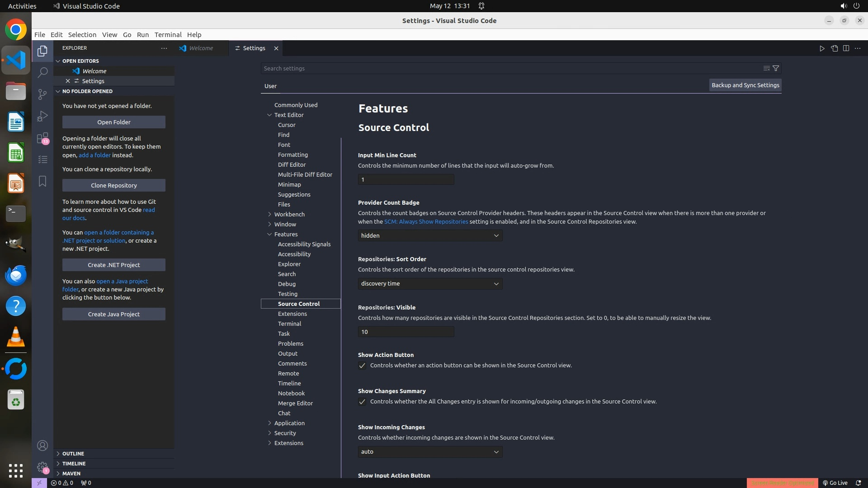The image size is (868, 488).
Task: Click the Accounts icon in activity bar
Action: point(42,446)
